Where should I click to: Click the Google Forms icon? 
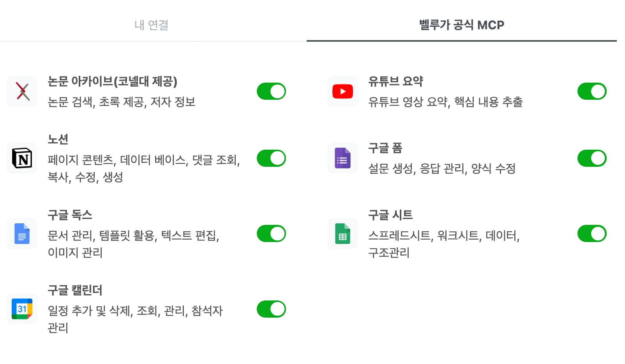(x=343, y=158)
